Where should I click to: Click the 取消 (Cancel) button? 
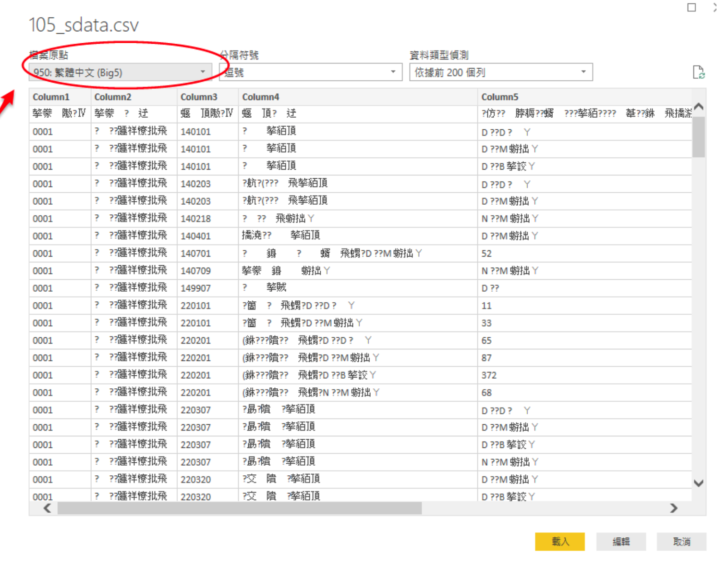point(681,542)
